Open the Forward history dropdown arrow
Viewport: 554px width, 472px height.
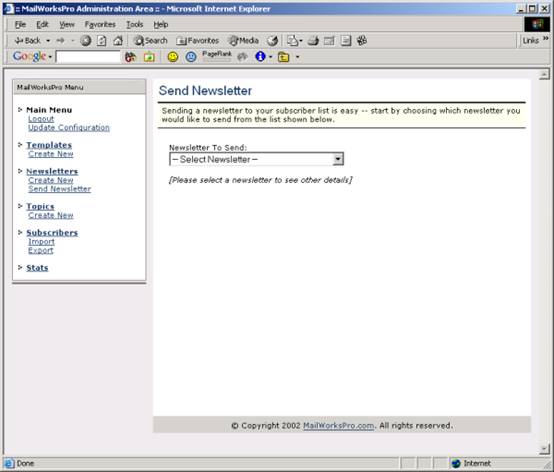(72, 41)
